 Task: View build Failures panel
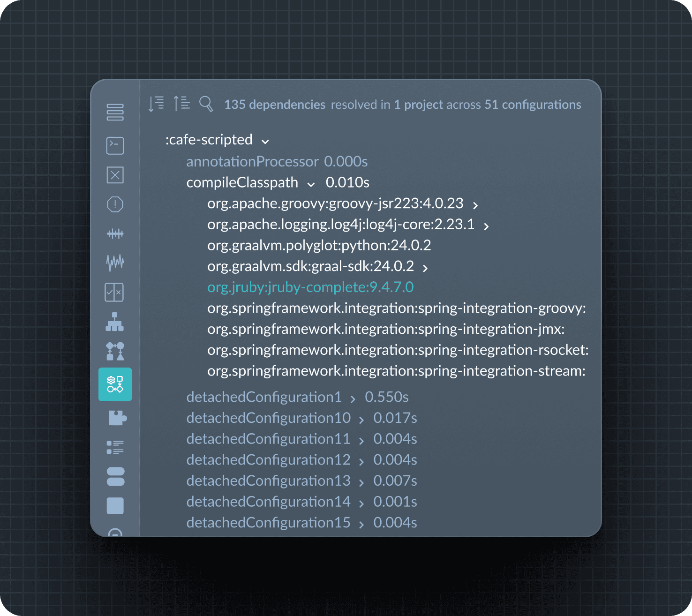(x=115, y=175)
